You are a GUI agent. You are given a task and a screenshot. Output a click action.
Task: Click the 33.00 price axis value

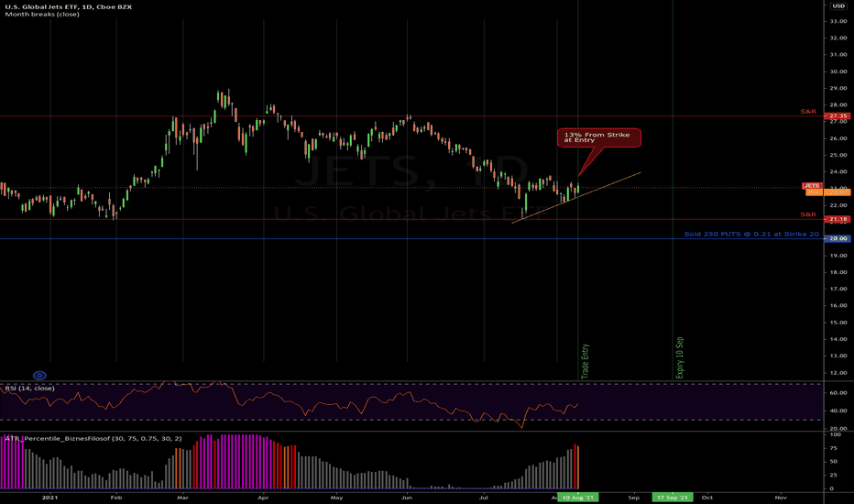(x=838, y=21)
